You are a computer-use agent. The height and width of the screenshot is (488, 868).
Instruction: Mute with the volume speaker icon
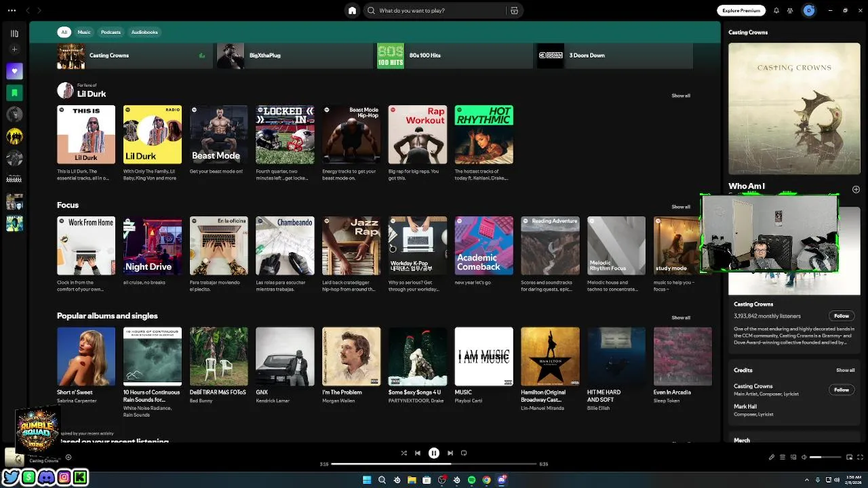pyautogui.click(x=804, y=457)
